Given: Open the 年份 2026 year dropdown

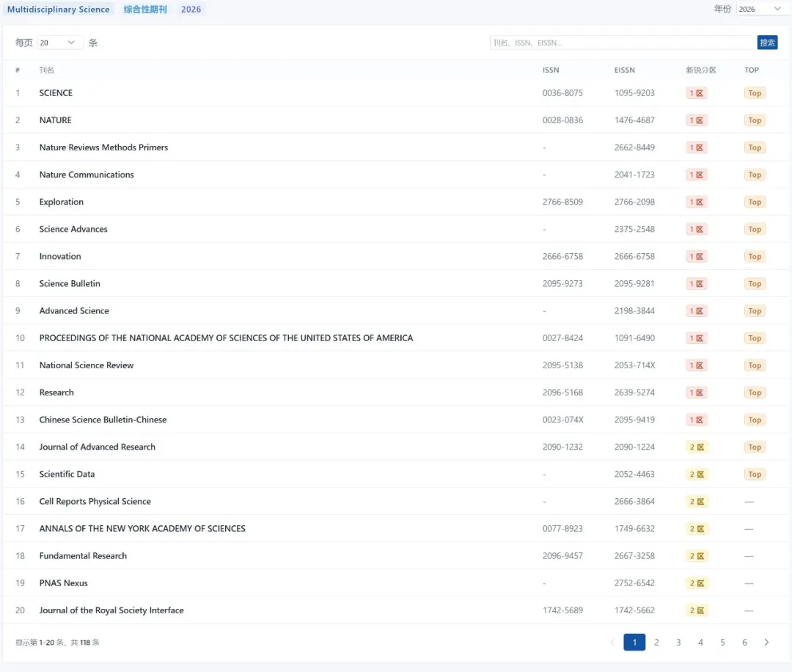Looking at the screenshot, I should 760,10.
